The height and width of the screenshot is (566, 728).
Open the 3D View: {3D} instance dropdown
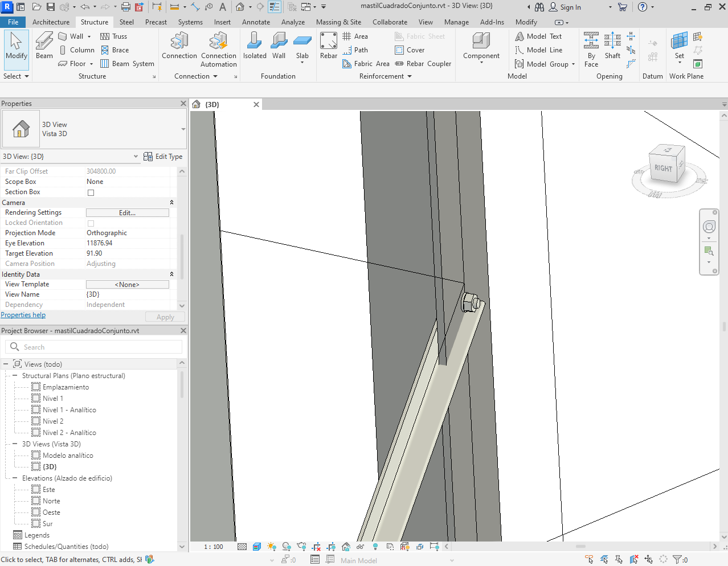pos(136,157)
